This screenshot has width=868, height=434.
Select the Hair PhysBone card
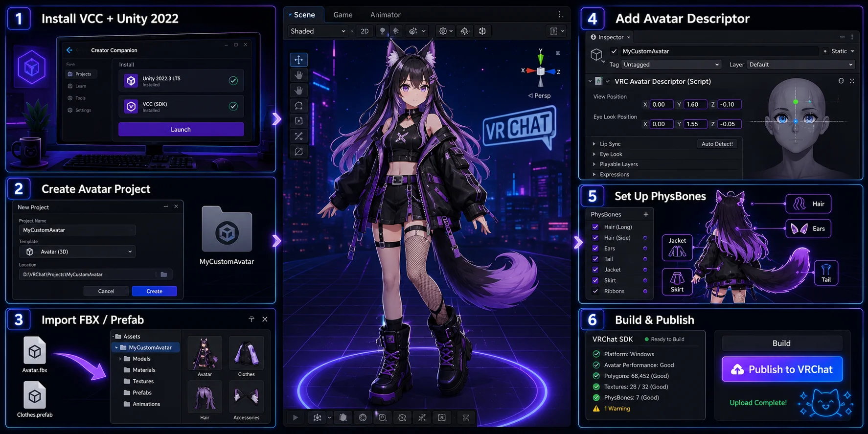(808, 204)
